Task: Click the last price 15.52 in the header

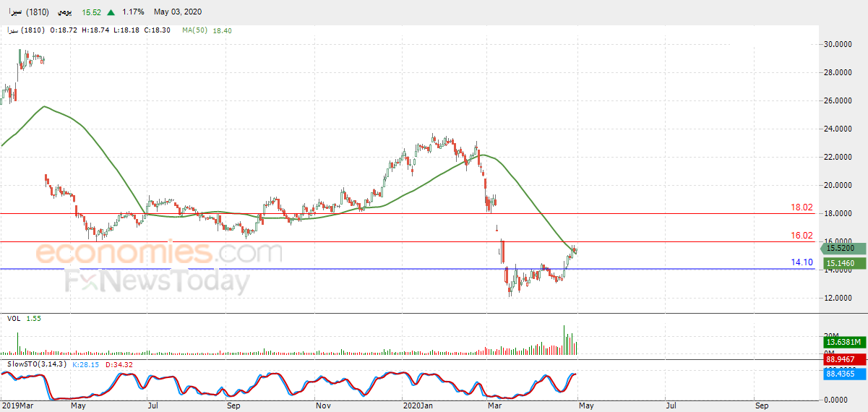Action: (x=91, y=12)
